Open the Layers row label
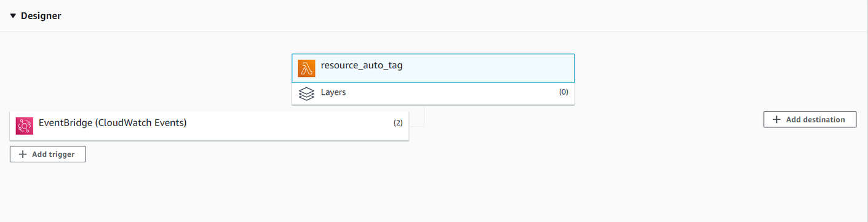 point(333,92)
